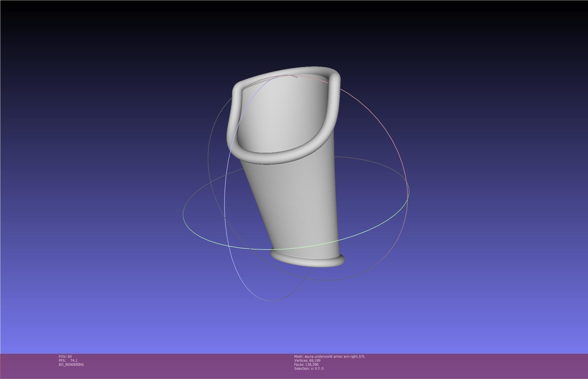Click the Selection: v: 0 f: 0 text
This screenshot has height=379, width=588.
click(309, 368)
